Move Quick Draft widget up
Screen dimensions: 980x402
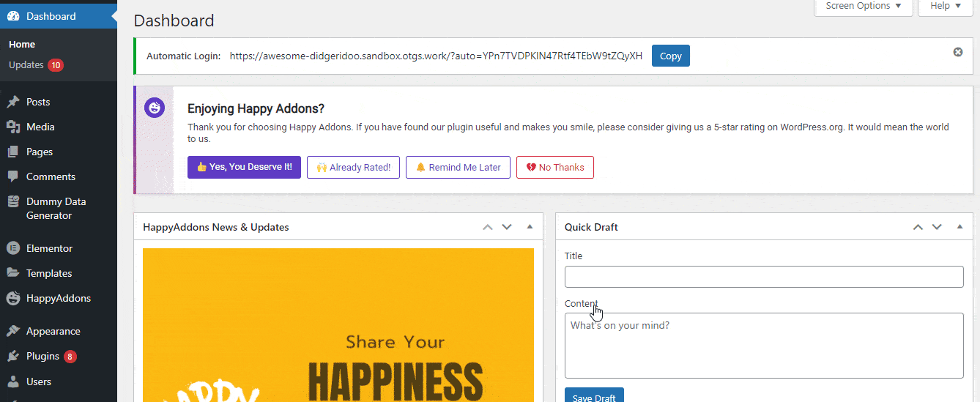point(918,227)
